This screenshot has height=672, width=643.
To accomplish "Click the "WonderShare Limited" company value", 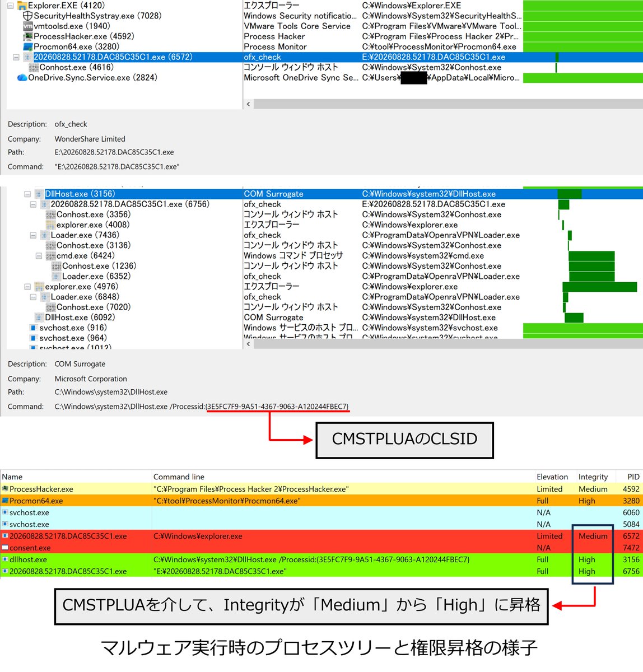I will [90, 139].
